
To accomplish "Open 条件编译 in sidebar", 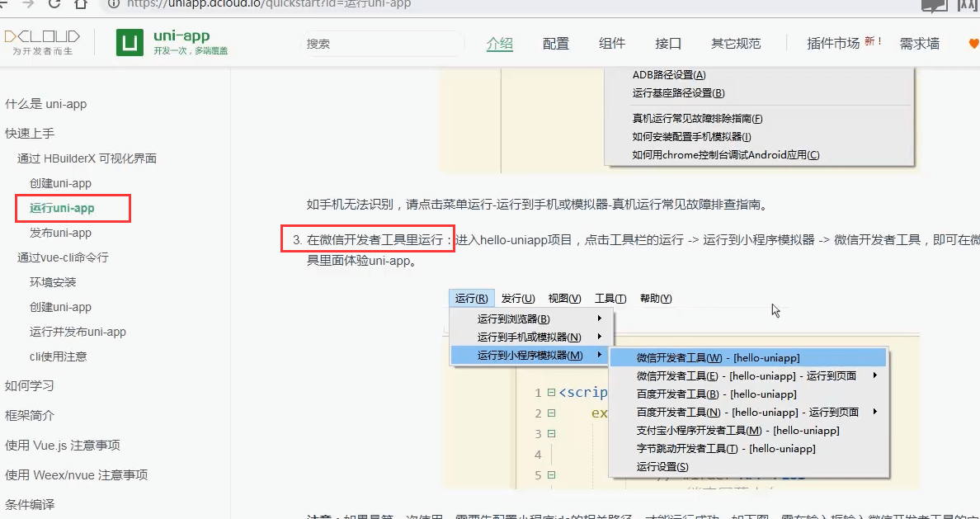I will click(30, 504).
